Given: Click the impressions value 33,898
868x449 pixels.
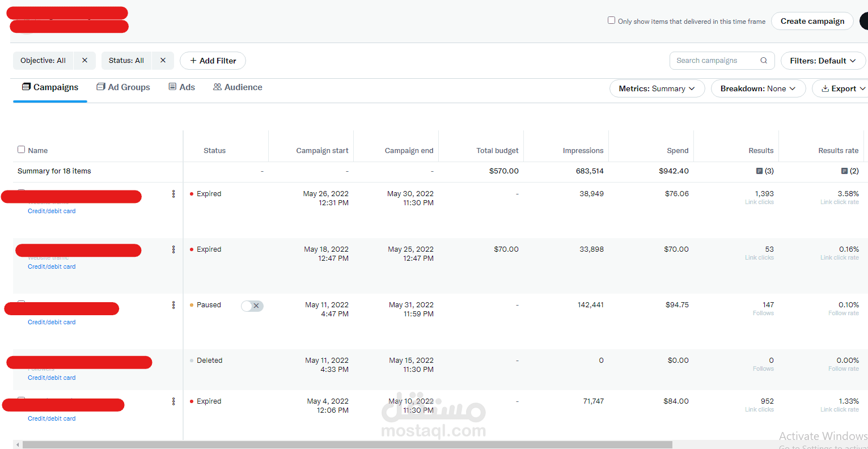Looking at the screenshot, I should (x=591, y=249).
